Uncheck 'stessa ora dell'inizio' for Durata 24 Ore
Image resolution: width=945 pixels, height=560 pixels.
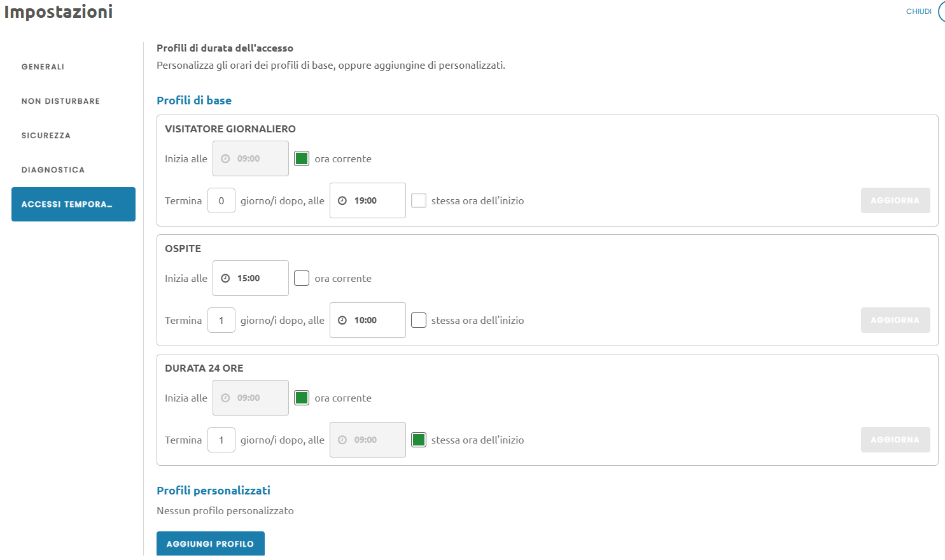pos(419,440)
